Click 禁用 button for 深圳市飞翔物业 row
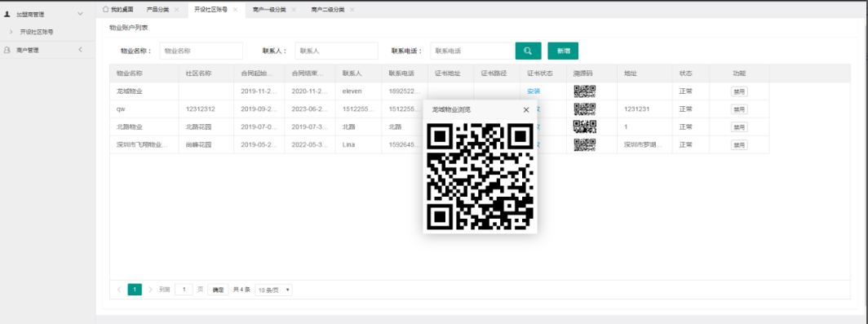This screenshot has width=868, height=324. 739,144
